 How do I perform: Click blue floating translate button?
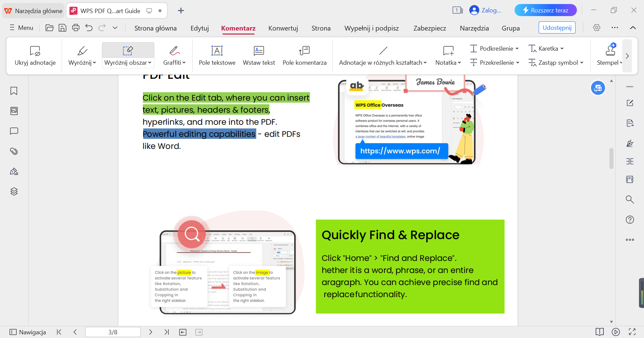[598, 88]
